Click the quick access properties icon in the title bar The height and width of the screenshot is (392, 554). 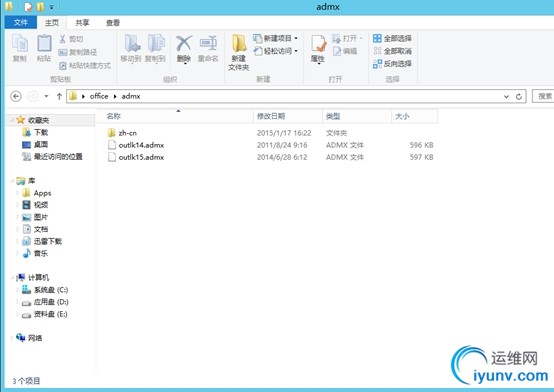click(28, 7)
